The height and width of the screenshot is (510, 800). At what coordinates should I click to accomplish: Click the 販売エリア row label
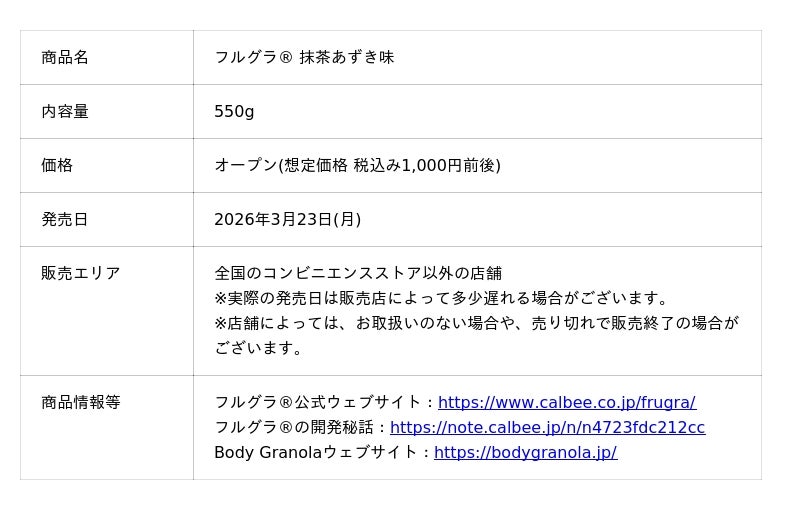(x=81, y=273)
